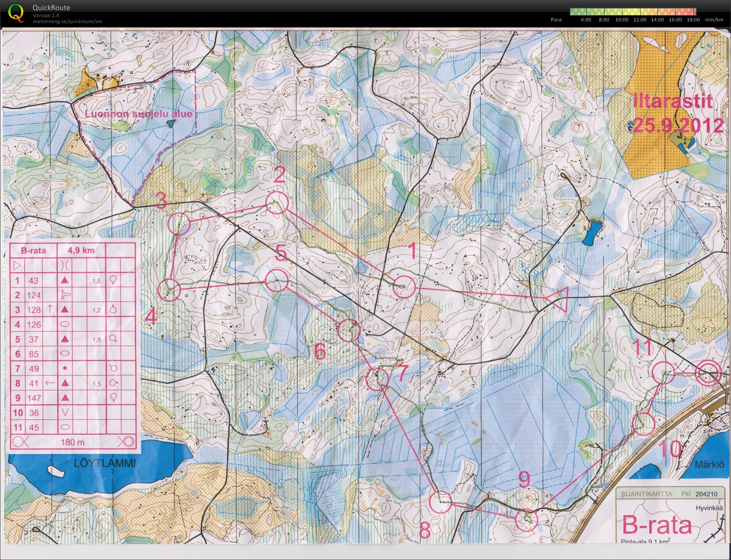731x560 pixels.
Task: Click the Märkiö place label
Action: tap(710, 465)
